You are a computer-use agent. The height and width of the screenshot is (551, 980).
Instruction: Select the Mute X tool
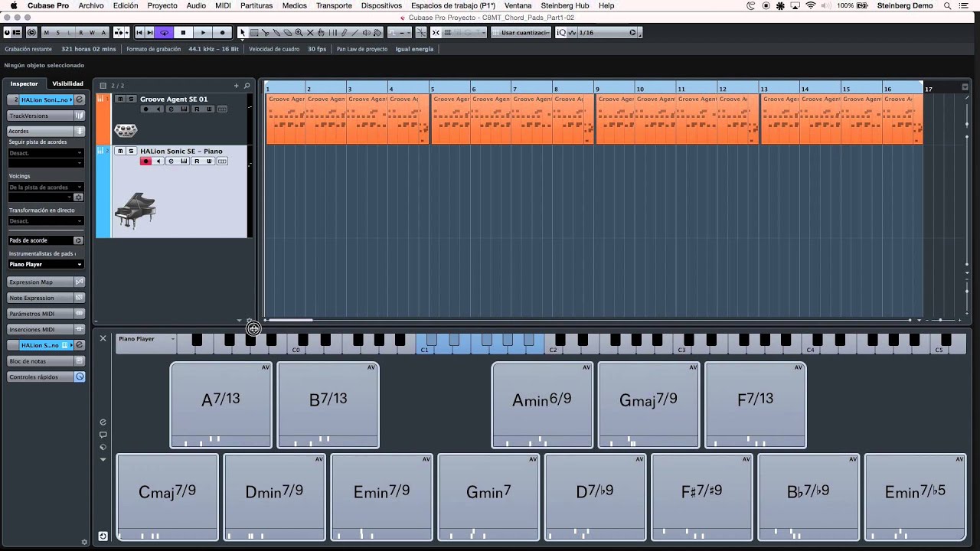(310, 33)
